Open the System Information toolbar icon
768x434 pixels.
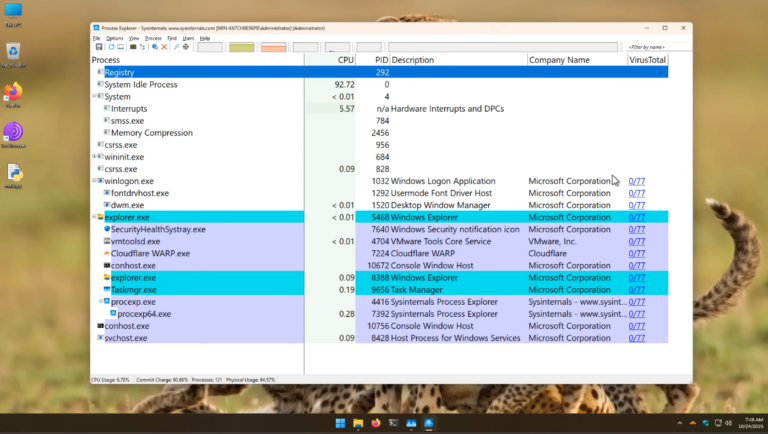coord(133,47)
